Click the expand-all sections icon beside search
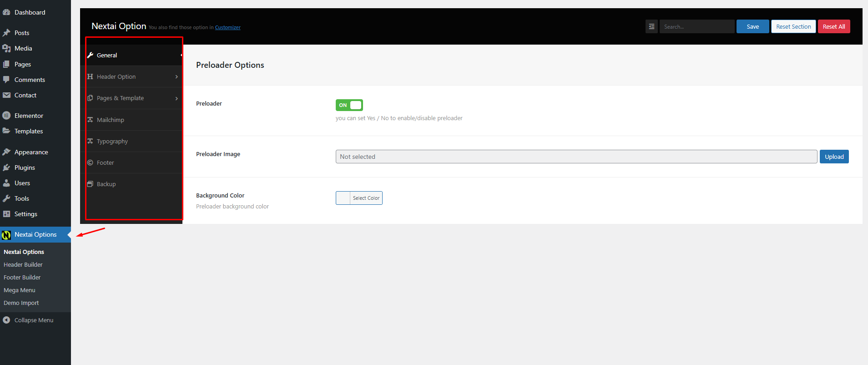The height and width of the screenshot is (365, 868). pyautogui.click(x=651, y=27)
